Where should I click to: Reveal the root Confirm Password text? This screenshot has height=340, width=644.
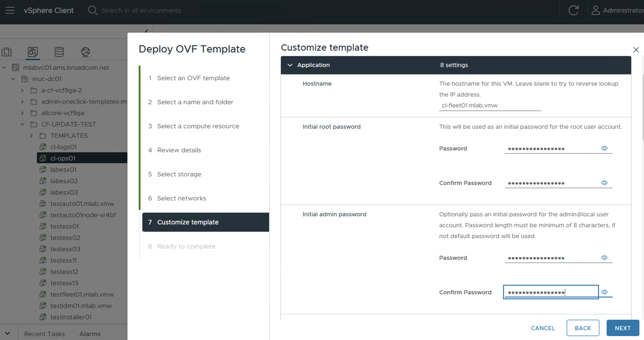click(x=604, y=183)
